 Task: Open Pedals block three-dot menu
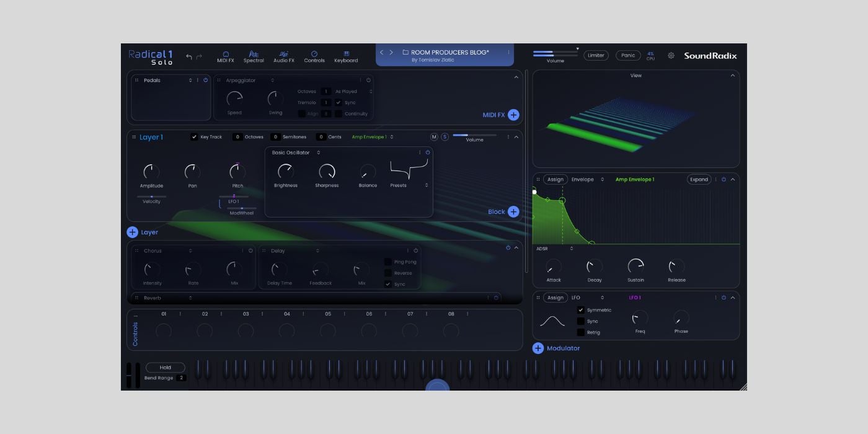point(198,80)
